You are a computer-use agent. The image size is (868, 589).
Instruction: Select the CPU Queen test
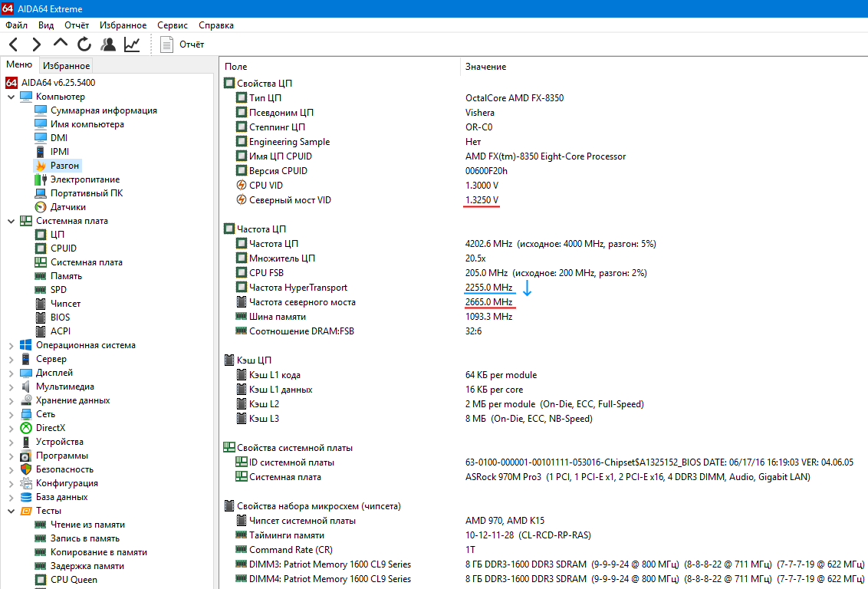tap(74, 580)
